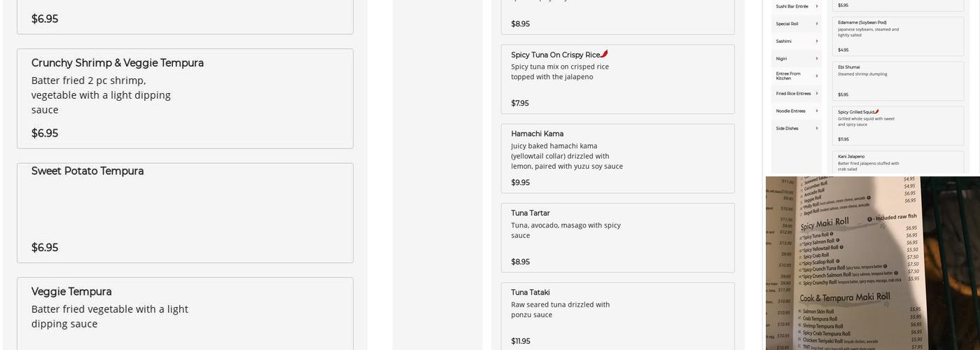
Task: View the printed maki roll menu photo
Action: pos(872,263)
